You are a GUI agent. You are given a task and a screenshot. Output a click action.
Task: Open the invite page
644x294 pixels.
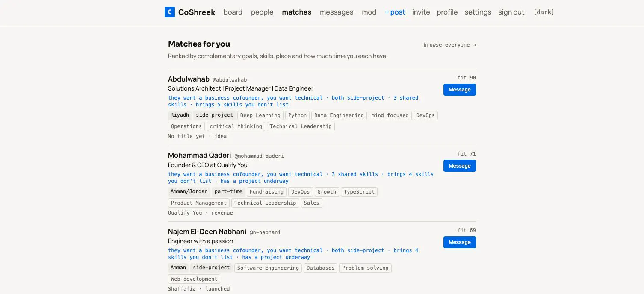click(x=421, y=12)
